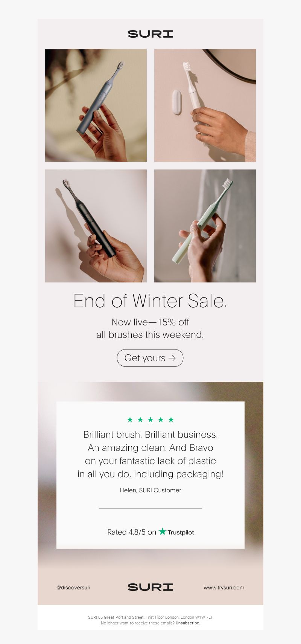Click the third green review star

point(150,420)
